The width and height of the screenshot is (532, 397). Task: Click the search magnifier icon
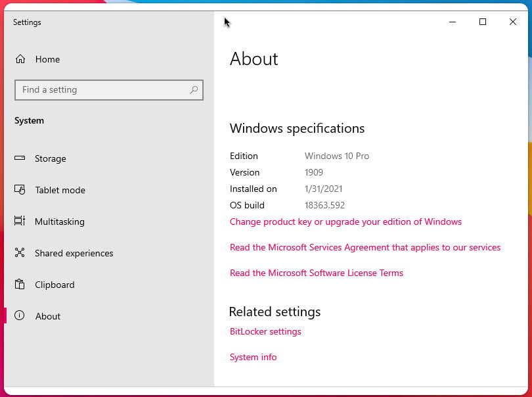(194, 89)
